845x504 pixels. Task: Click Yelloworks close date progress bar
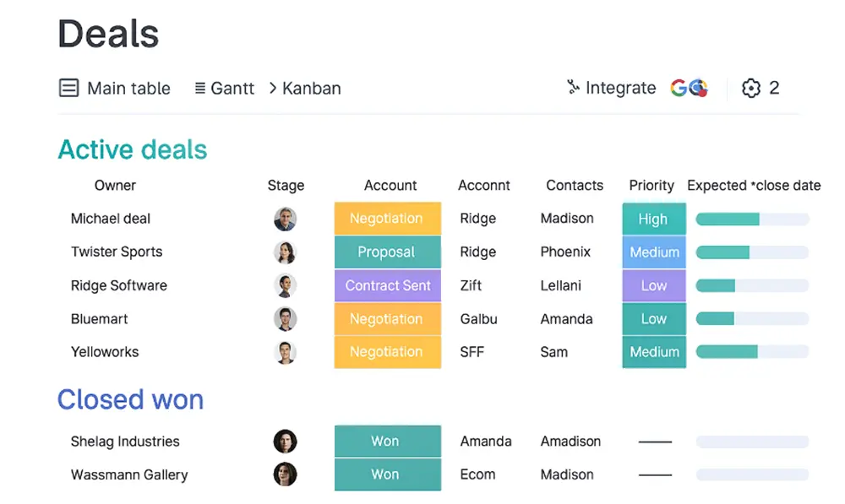click(752, 351)
